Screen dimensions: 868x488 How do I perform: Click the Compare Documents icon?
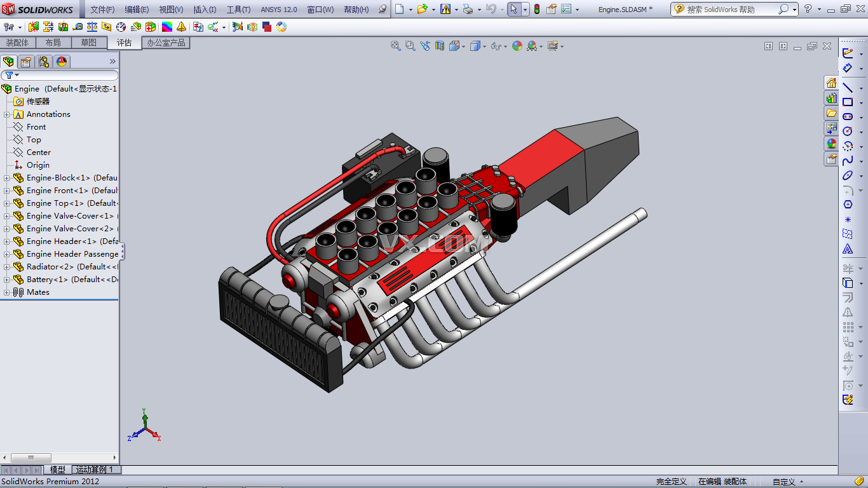point(198,27)
